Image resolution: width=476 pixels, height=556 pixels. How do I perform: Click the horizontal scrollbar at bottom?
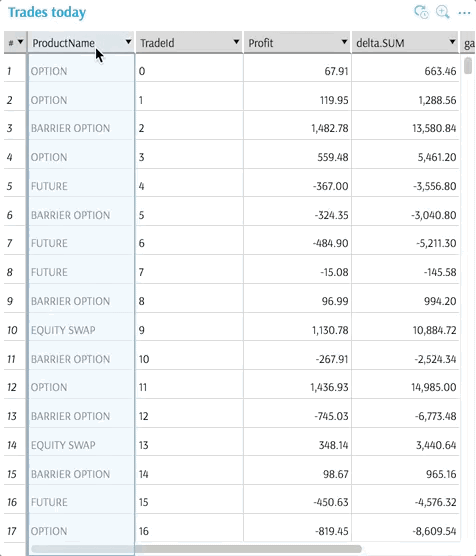[x=196, y=549]
